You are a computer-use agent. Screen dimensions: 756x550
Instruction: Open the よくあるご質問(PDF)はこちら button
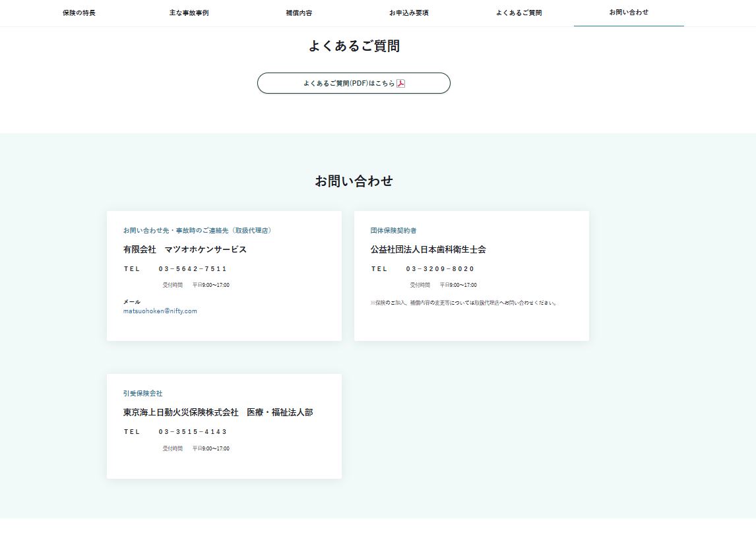(x=353, y=84)
